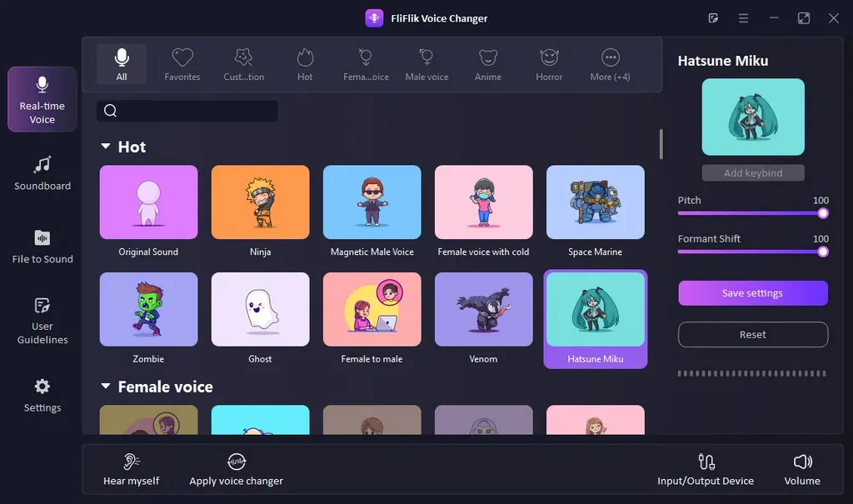Select the Ninja voice
The height and width of the screenshot is (504, 853).
[x=260, y=212]
